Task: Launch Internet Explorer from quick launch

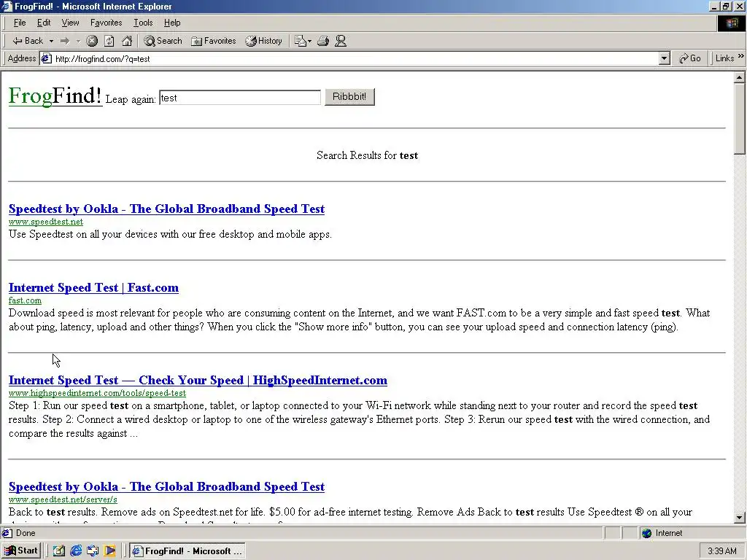Action: click(x=76, y=551)
